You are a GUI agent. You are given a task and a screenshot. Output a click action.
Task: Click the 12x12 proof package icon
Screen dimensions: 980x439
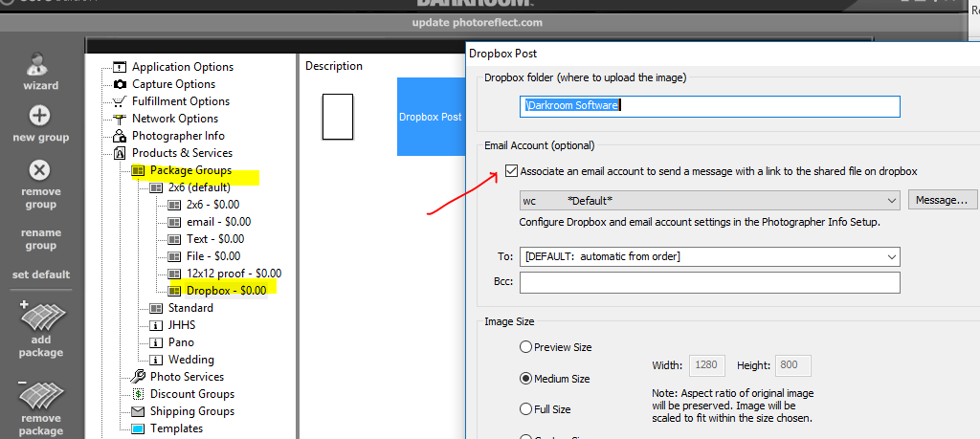(x=174, y=274)
